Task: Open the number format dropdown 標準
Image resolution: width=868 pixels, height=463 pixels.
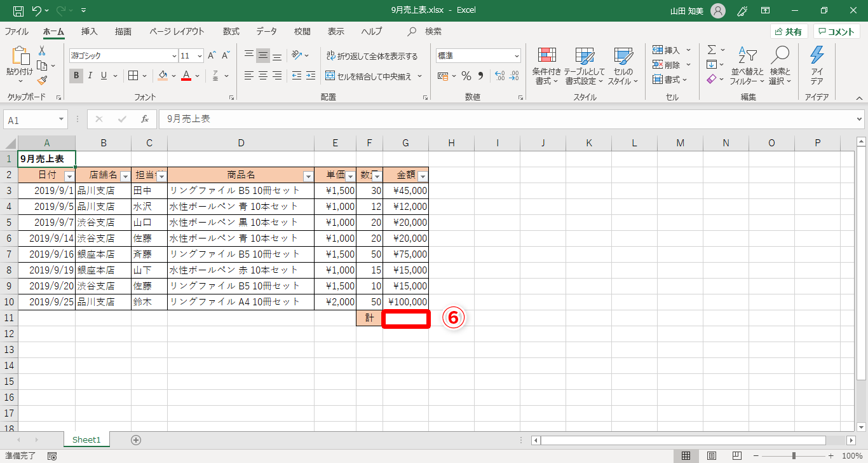Action: click(516, 56)
